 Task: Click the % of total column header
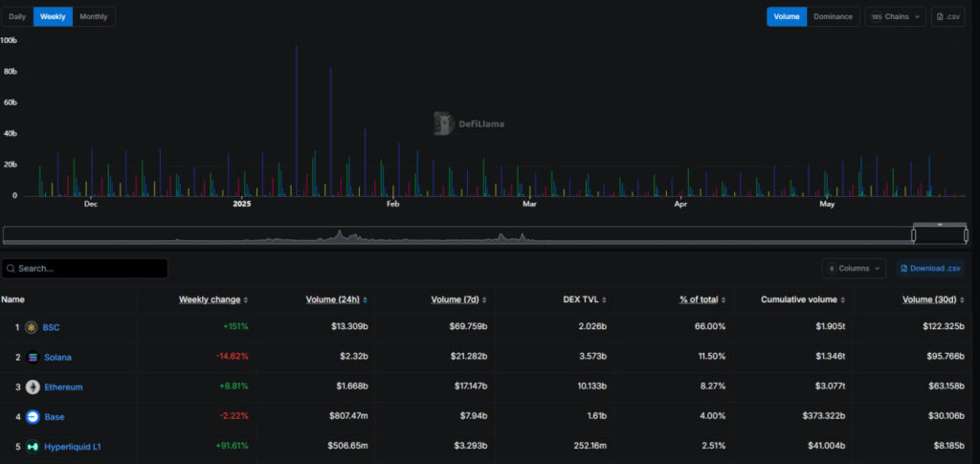[699, 299]
